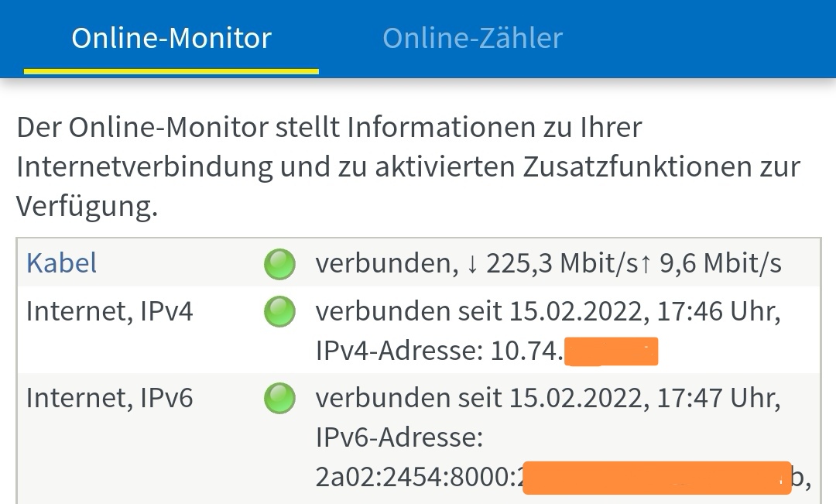Image resolution: width=836 pixels, height=504 pixels.
Task: Click the download arrow before 225,3 Mbit/s
Action: click(x=473, y=264)
